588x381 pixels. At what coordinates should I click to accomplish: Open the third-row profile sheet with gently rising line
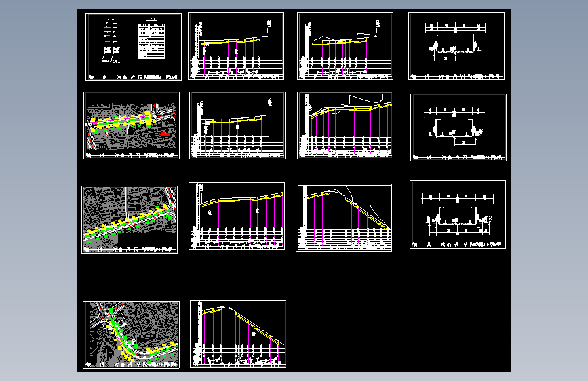237,216
